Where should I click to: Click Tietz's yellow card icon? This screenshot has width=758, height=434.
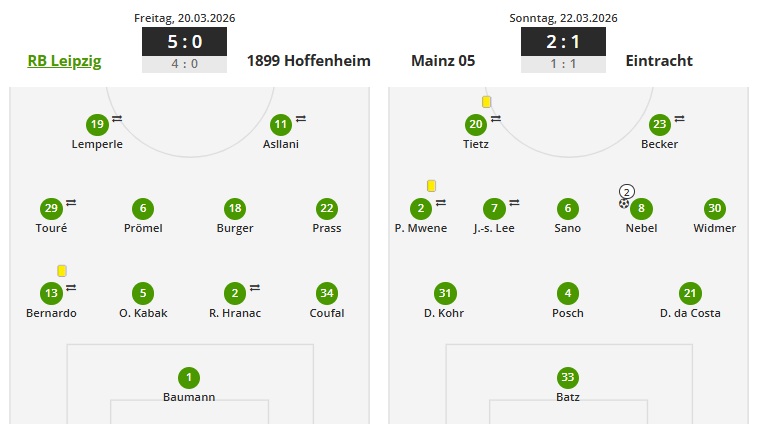486,101
